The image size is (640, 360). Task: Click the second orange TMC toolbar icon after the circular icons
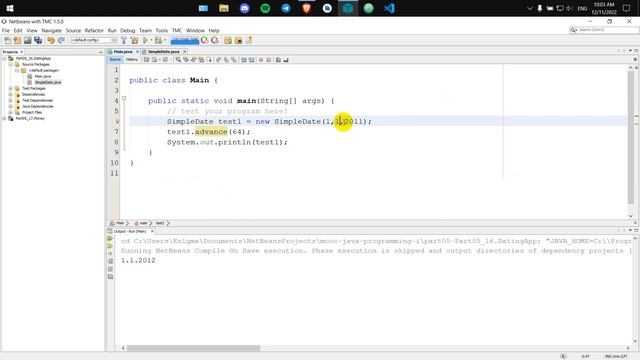[238, 40]
